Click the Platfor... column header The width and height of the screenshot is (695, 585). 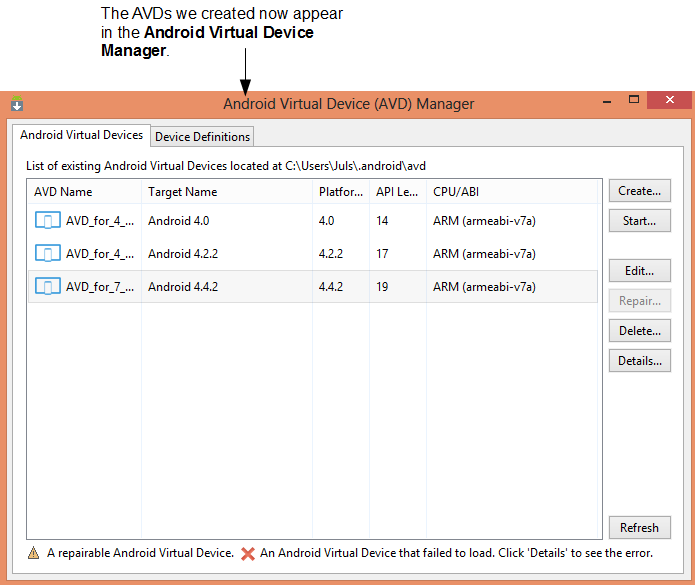[x=341, y=192]
